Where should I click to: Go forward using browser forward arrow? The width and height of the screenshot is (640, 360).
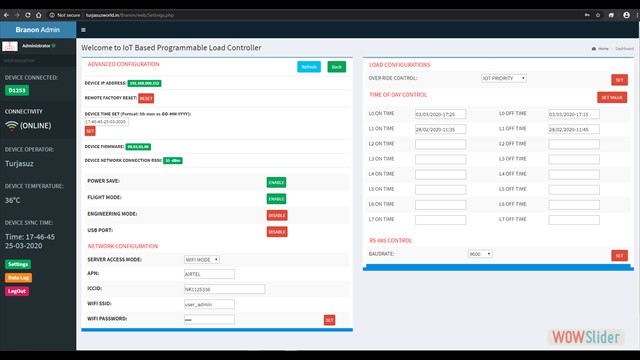(17, 15)
